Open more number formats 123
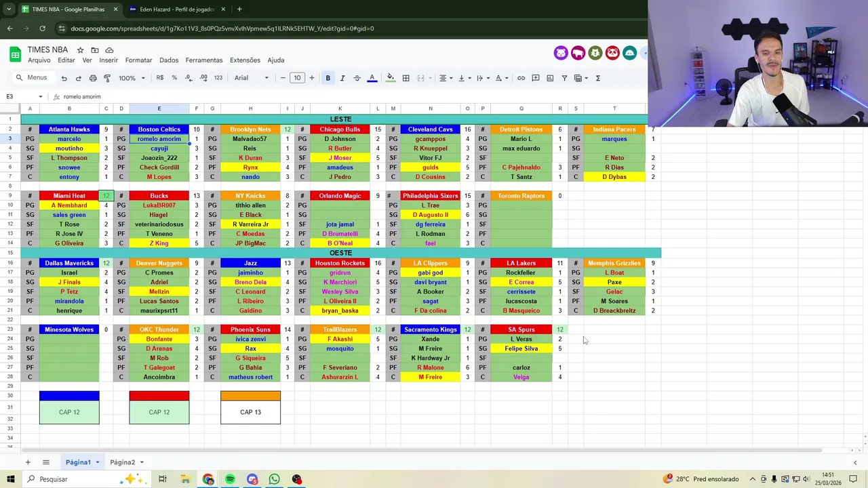 coord(218,78)
